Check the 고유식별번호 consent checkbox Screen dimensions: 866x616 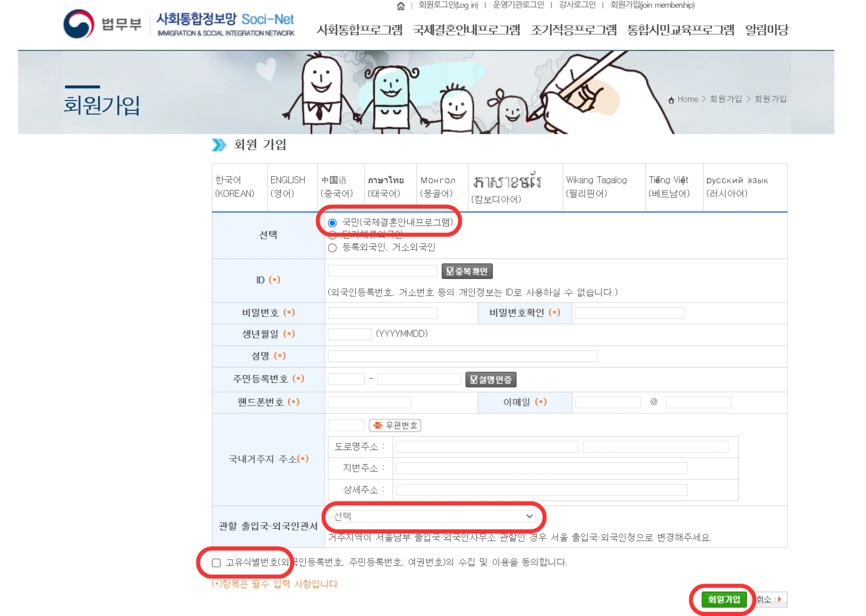(x=216, y=562)
